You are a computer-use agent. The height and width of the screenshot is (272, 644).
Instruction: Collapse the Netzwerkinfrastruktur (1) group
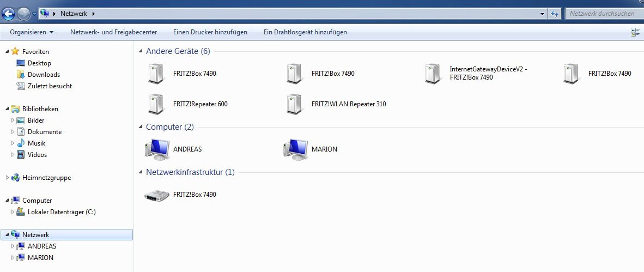tap(141, 172)
